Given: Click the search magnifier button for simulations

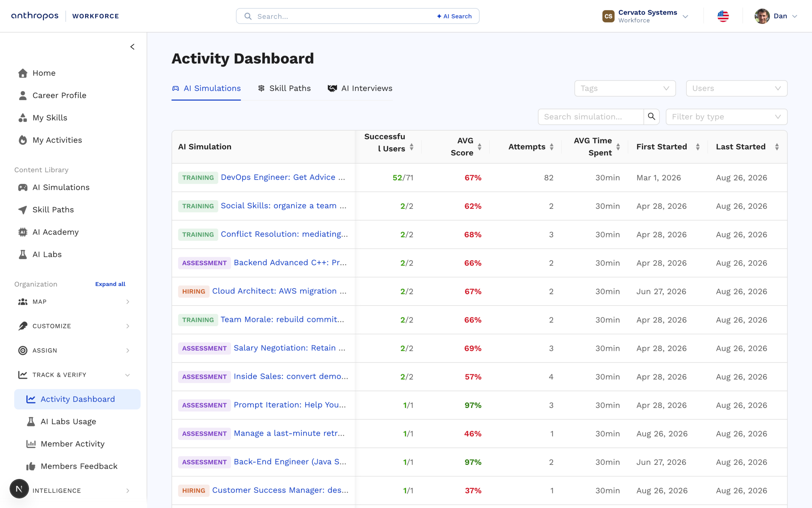Looking at the screenshot, I should 651,117.
